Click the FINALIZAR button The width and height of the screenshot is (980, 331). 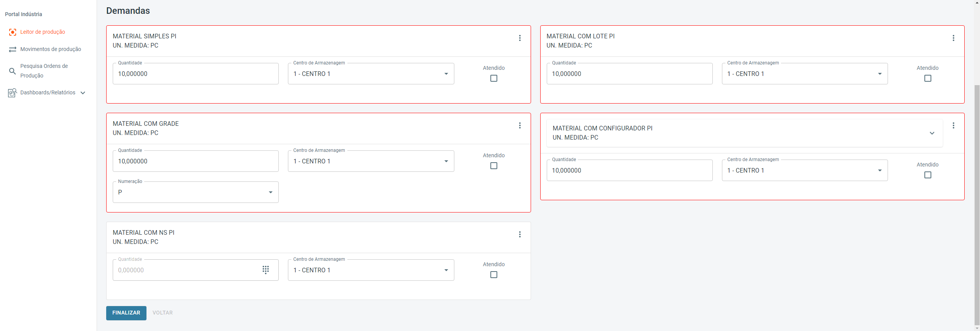[126, 313]
